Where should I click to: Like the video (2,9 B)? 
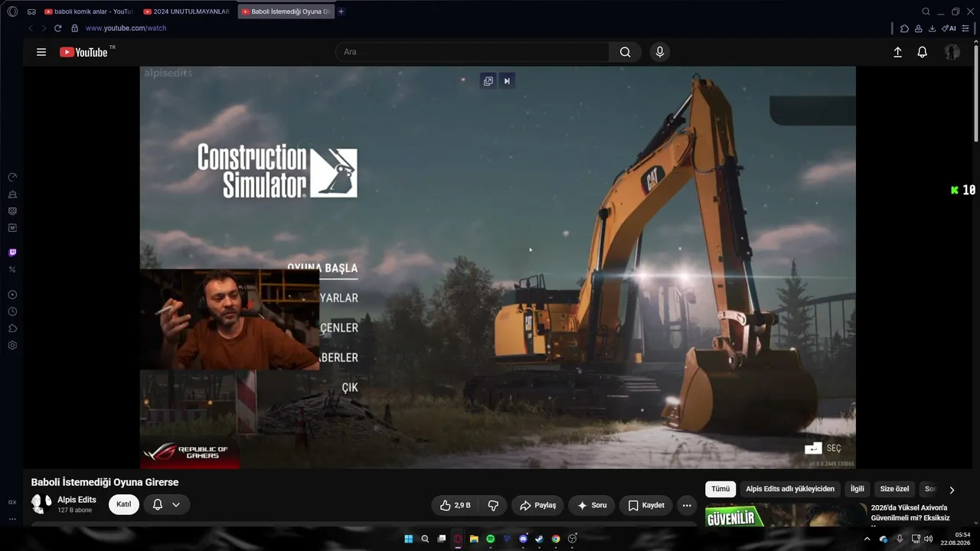tap(456, 505)
